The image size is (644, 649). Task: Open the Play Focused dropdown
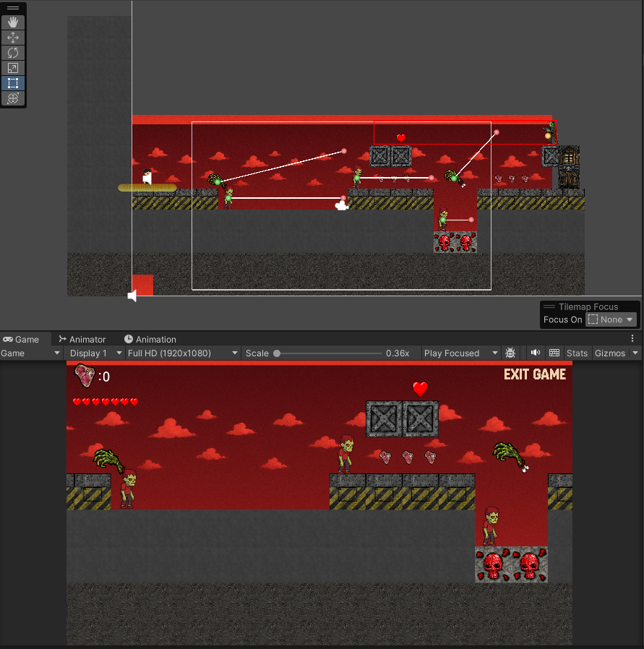(460, 353)
